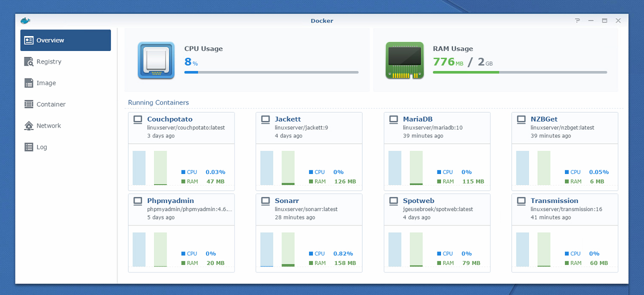This screenshot has width=644, height=295.
Task: Click the Sonarr container monitor icon
Action: (x=265, y=201)
